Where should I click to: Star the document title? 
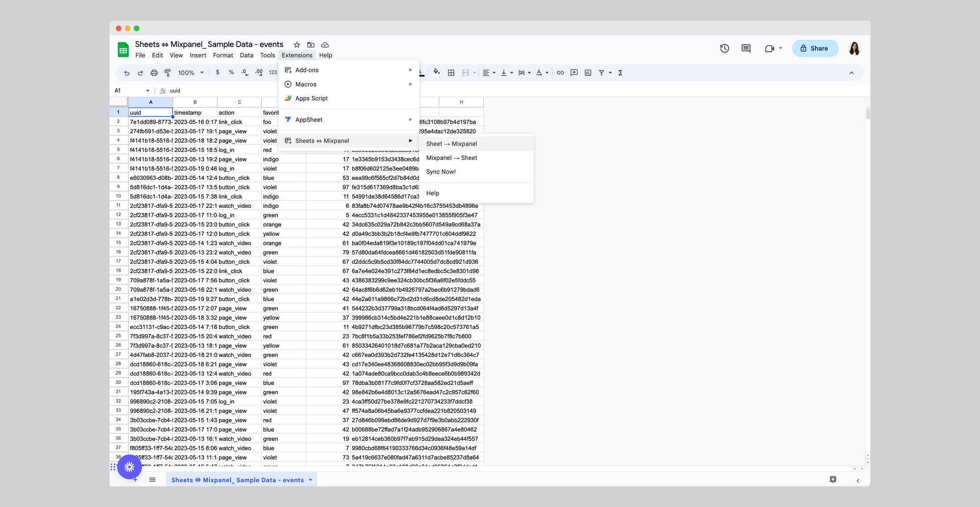[x=296, y=45]
